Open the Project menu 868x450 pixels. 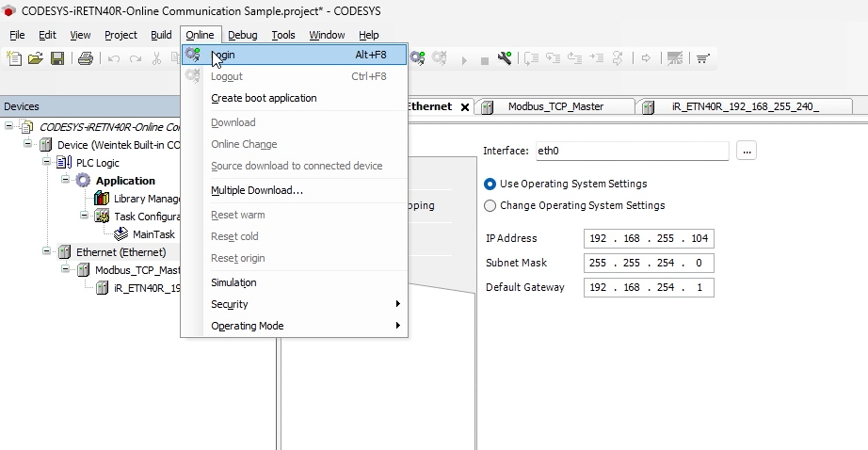click(121, 35)
